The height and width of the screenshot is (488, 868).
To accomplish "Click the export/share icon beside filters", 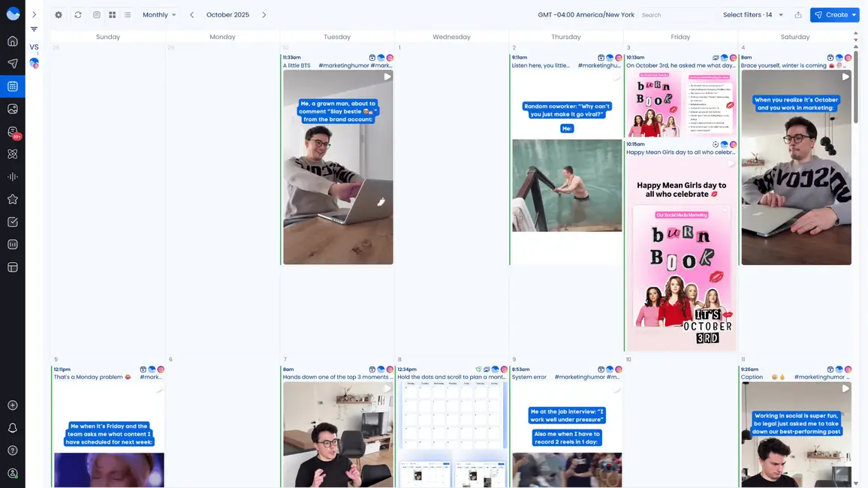I will (798, 15).
